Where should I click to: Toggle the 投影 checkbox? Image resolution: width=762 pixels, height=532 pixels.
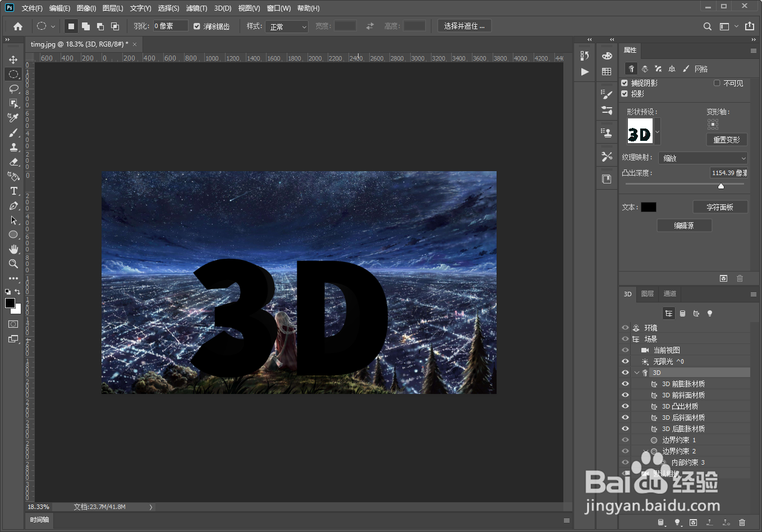point(625,94)
